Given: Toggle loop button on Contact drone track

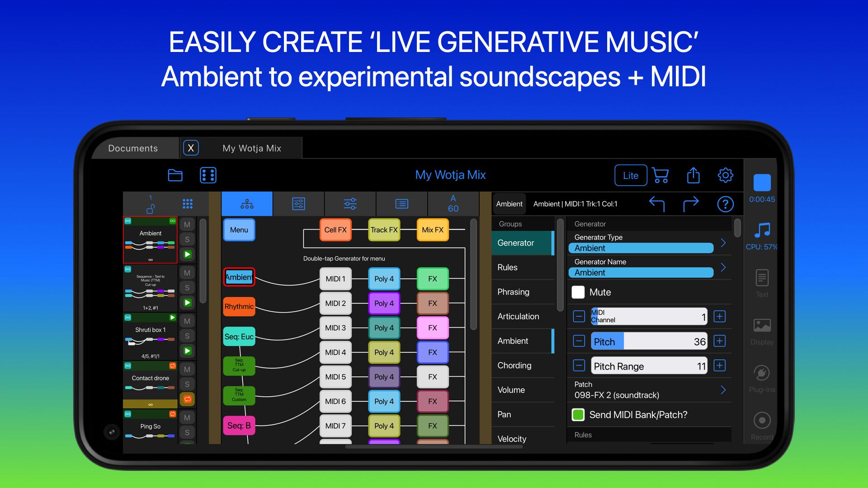Looking at the screenshot, I should click(187, 399).
